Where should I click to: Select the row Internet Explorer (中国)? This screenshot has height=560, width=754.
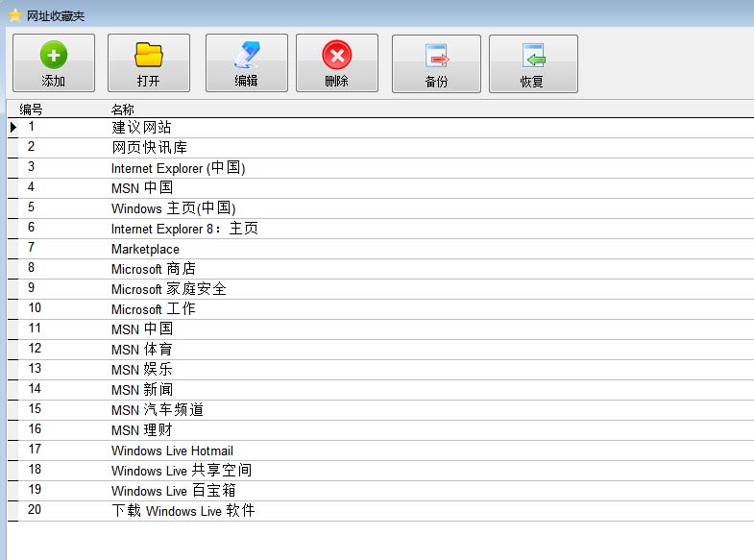coord(380,168)
